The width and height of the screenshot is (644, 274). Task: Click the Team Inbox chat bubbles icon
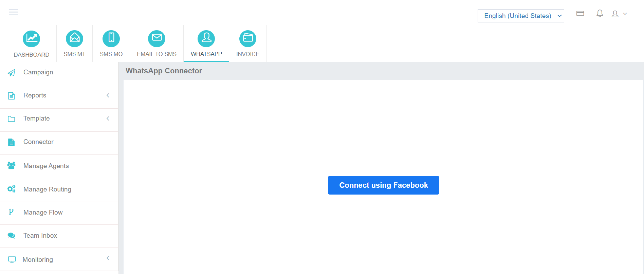12,236
